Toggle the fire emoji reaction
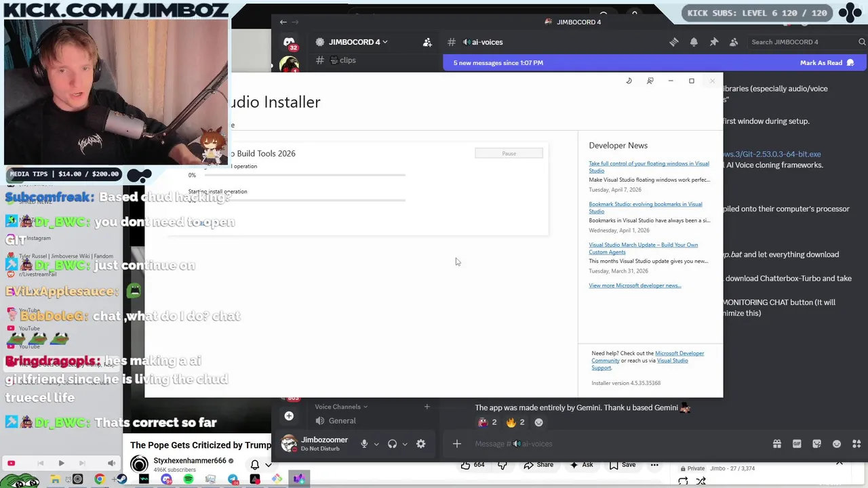The image size is (868, 488). pos(515,422)
